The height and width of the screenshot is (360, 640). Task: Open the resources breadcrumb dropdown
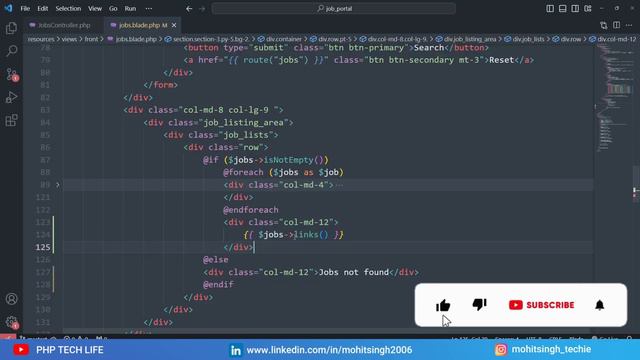tap(41, 39)
